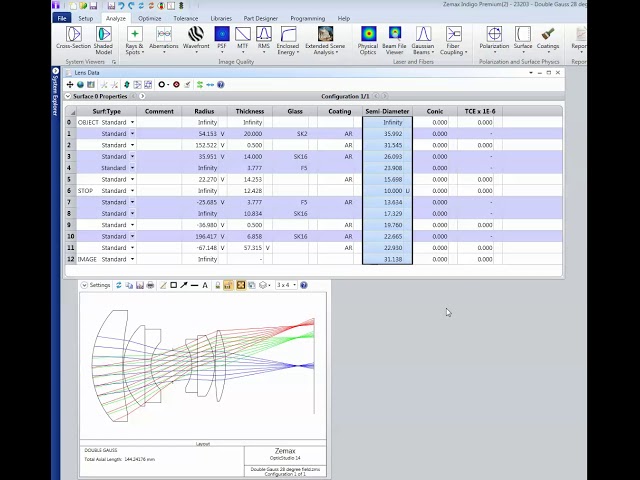Open surface type dropdown for row 6 STOP
This screenshot has width=640, height=480.
(x=132, y=191)
